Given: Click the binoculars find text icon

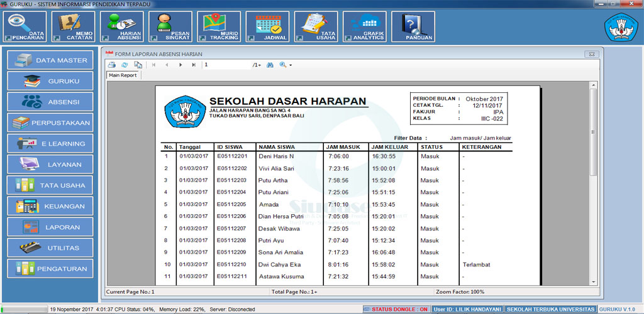Looking at the screenshot, I should 270,65.
